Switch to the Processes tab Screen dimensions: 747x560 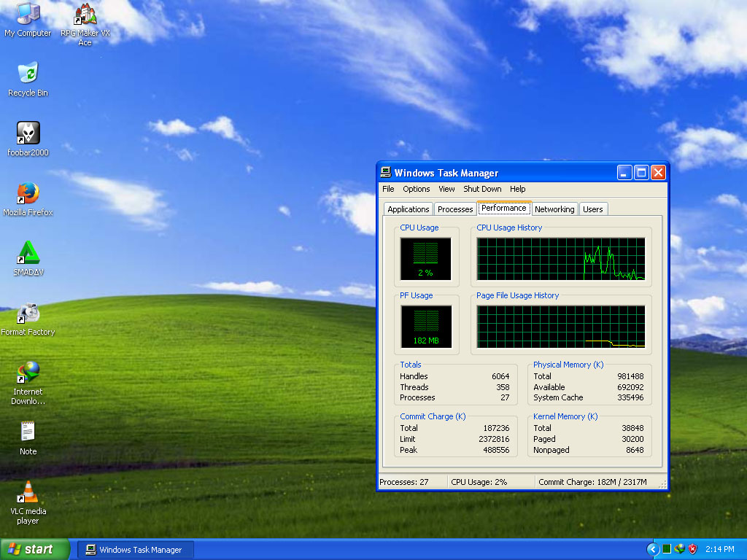tap(455, 209)
